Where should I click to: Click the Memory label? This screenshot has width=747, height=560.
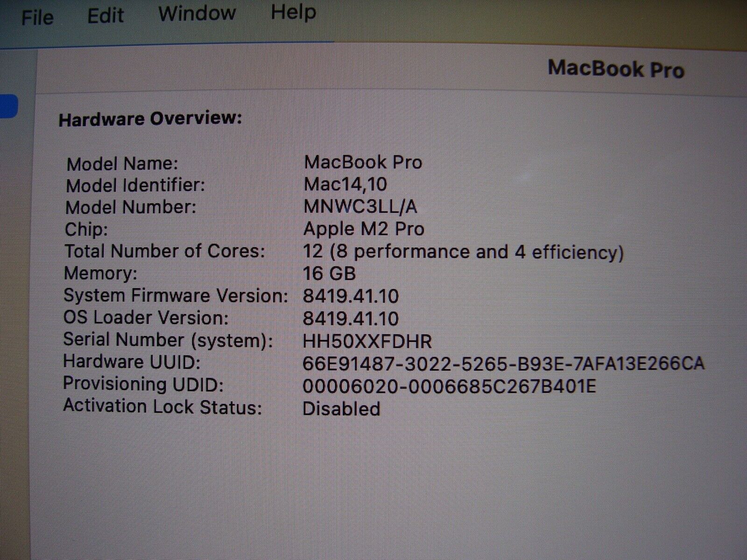(101, 273)
